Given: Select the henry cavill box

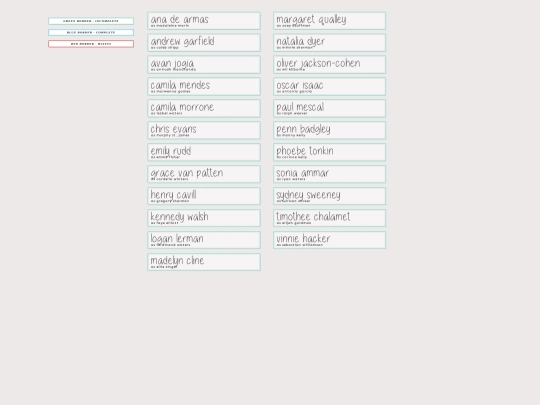Looking at the screenshot, I should pos(204,196).
